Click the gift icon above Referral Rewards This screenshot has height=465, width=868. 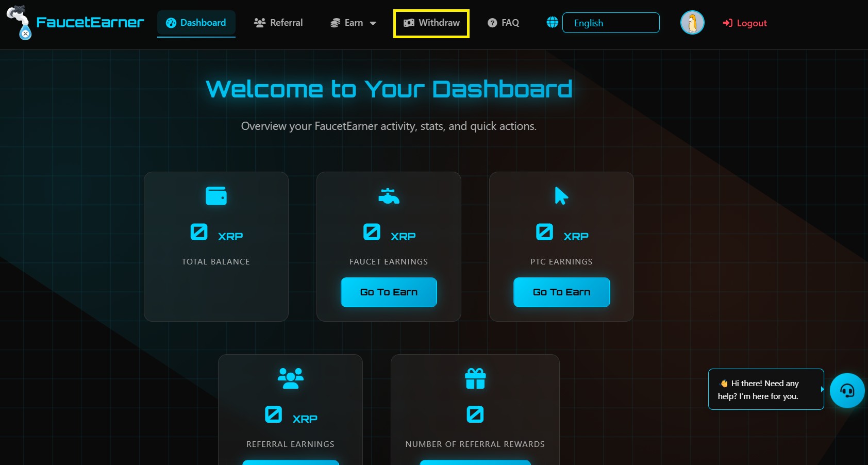point(475,378)
